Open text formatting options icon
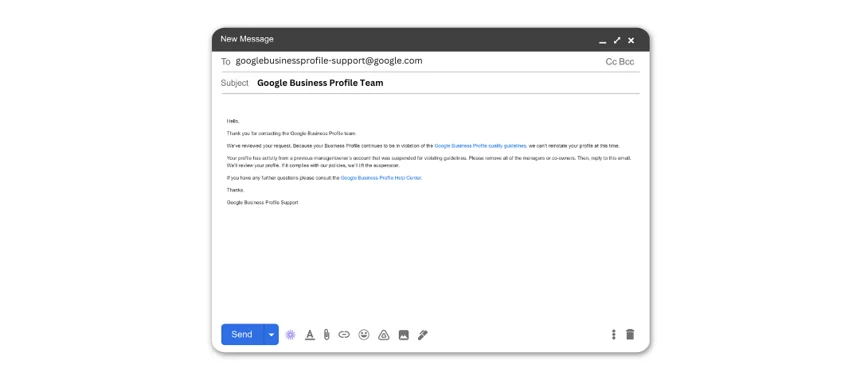This screenshot has width=860, height=384. [x=310, y=335]
